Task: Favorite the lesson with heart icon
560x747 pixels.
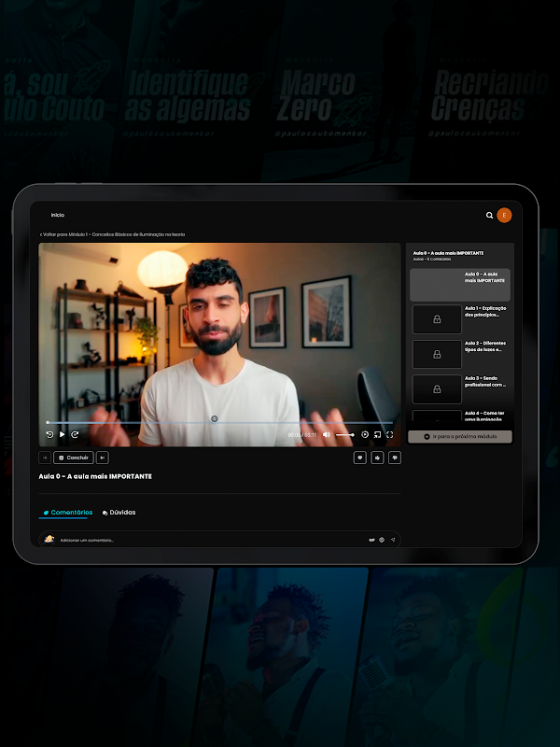Action: [360, 458]
